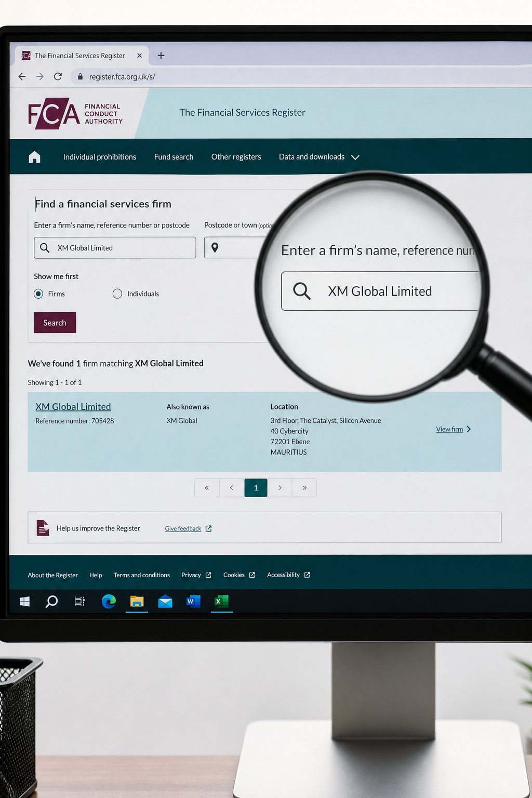Click external link icon beside Give feedback
This screenshot has width=532, height=798.
coord(208,528)
